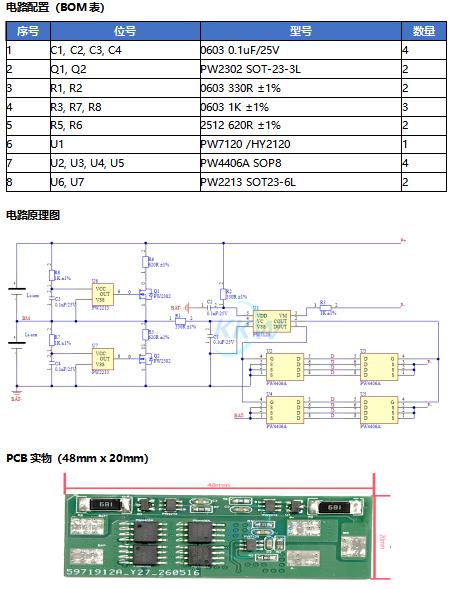
Task: Select the 数量 column header
Action: [x=424, y=31]
